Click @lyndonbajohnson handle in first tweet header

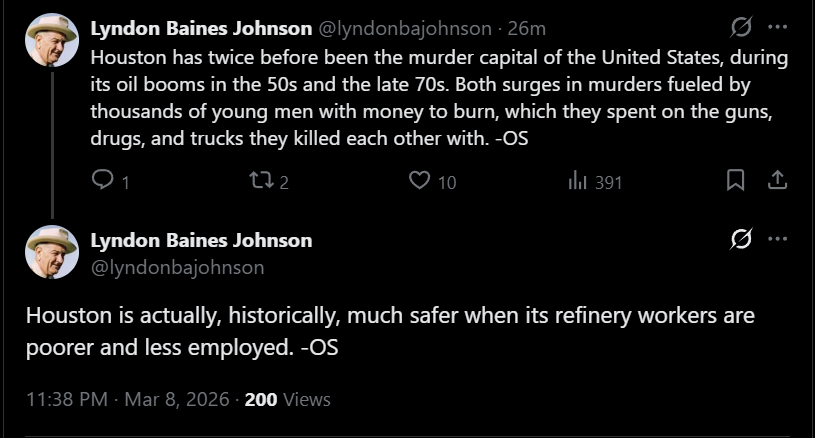[405, 28]
